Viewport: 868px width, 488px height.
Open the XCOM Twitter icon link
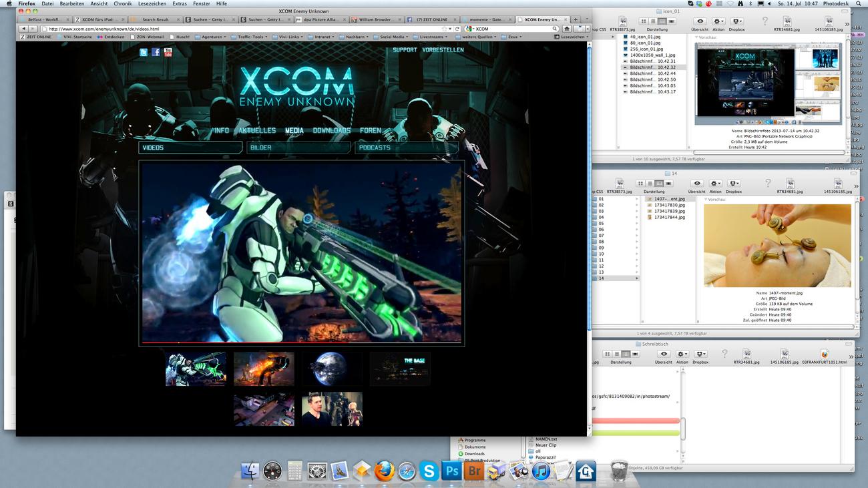(144, 53)
